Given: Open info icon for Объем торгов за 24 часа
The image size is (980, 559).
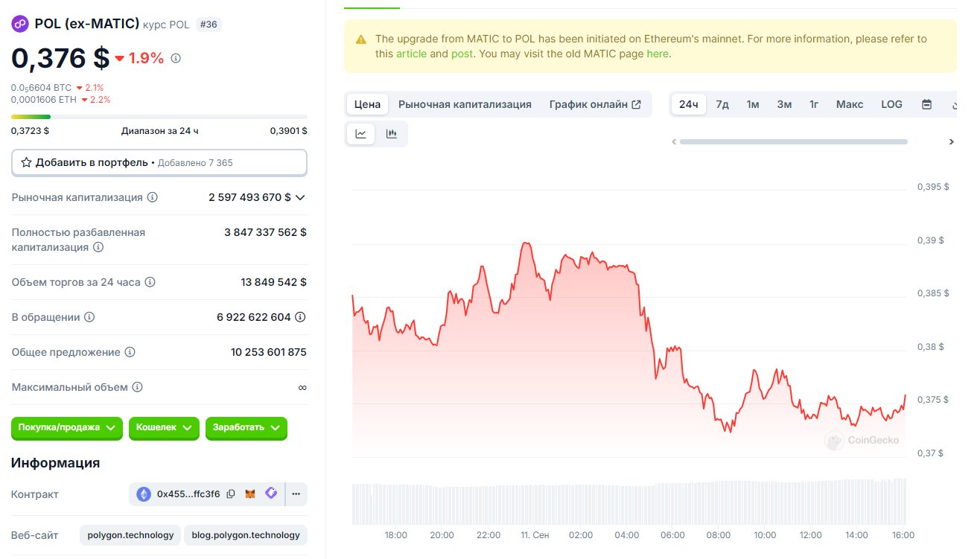Looking at the screenshot, I should (x=150, y=282).
